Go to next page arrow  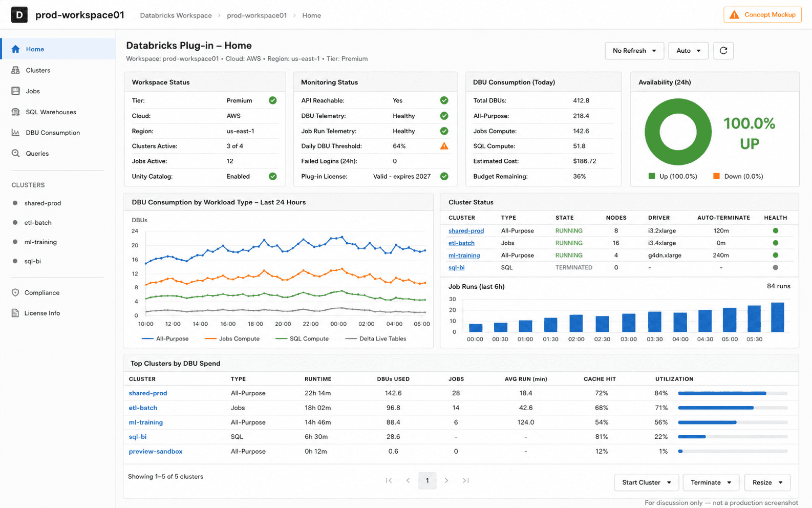click(446, 480)
